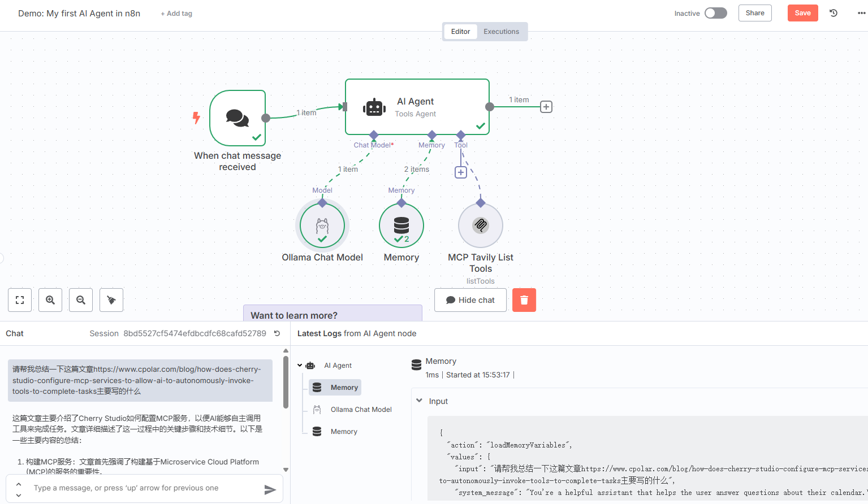Image resolution: width=868 pixels, height=504 pixels.
Task: Click the fit-to-view canvas button
Action: coord(20,300)
